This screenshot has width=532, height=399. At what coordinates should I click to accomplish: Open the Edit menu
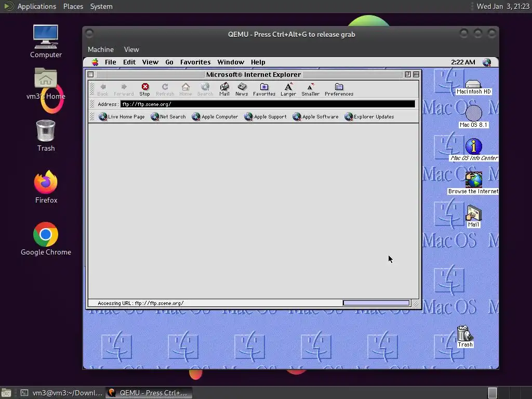pyautogui.click(x=129, y=62)
